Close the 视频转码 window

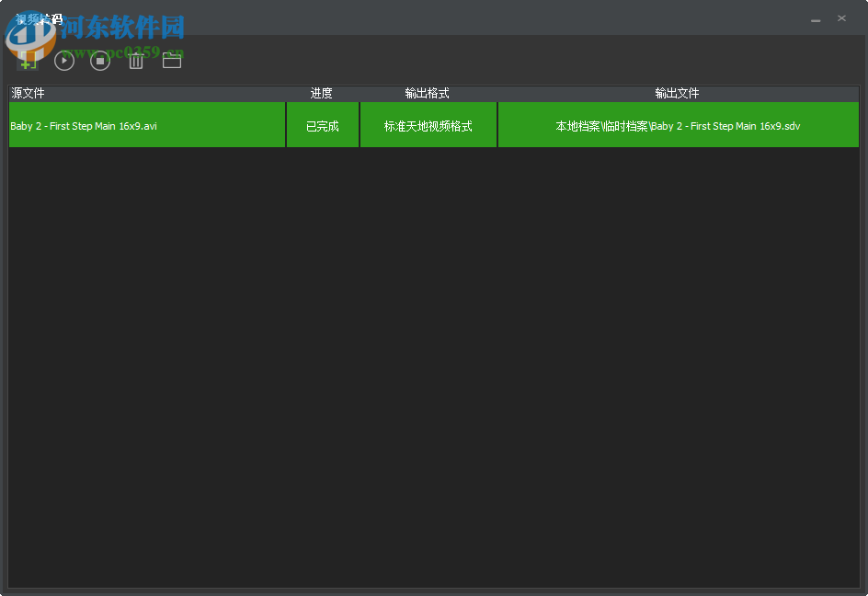[x=841, y=18]
